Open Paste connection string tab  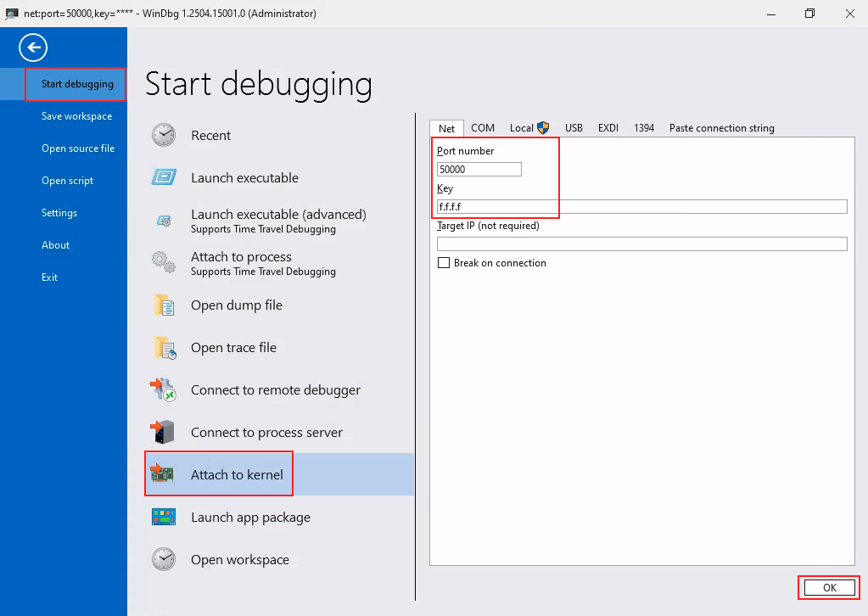click(x=722, y=128)
